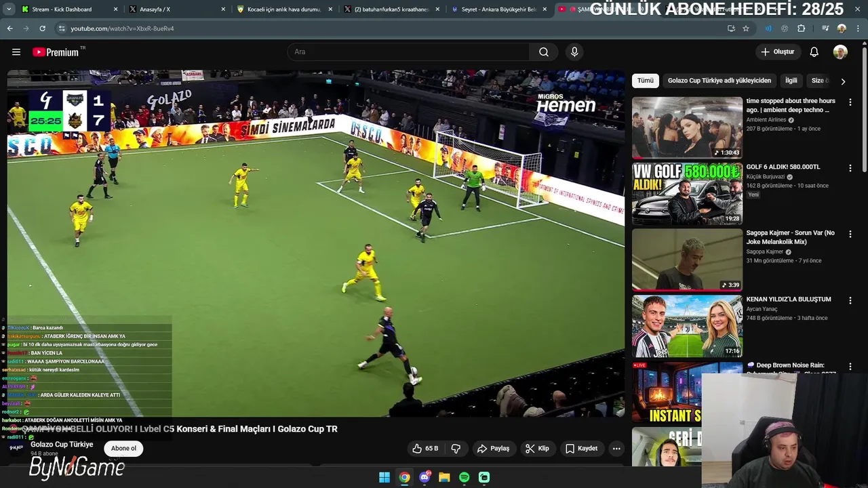Open the Golazo Cup Türkiye channel name
Screen dimensions: 868x488
[62, 445]
